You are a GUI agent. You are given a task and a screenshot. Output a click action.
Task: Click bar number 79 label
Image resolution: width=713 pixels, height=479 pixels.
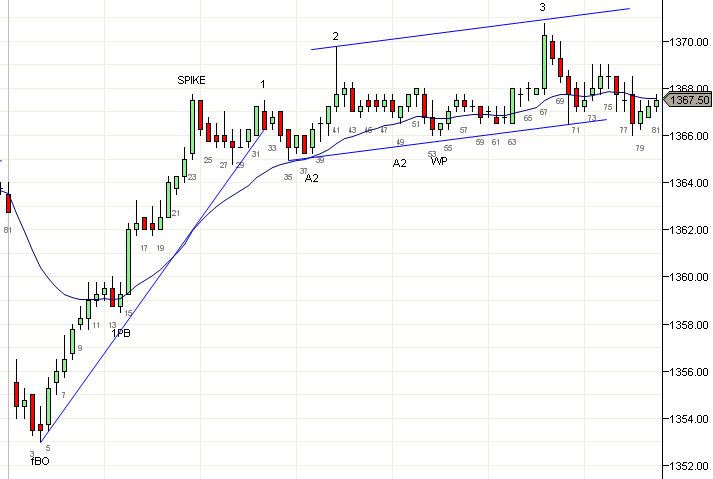click(640, 148)
